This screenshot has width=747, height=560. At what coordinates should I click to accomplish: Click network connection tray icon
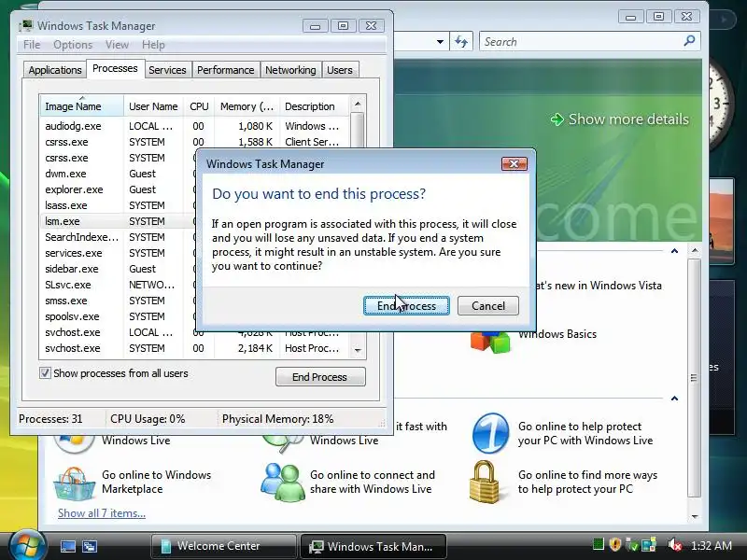point(648,545)
